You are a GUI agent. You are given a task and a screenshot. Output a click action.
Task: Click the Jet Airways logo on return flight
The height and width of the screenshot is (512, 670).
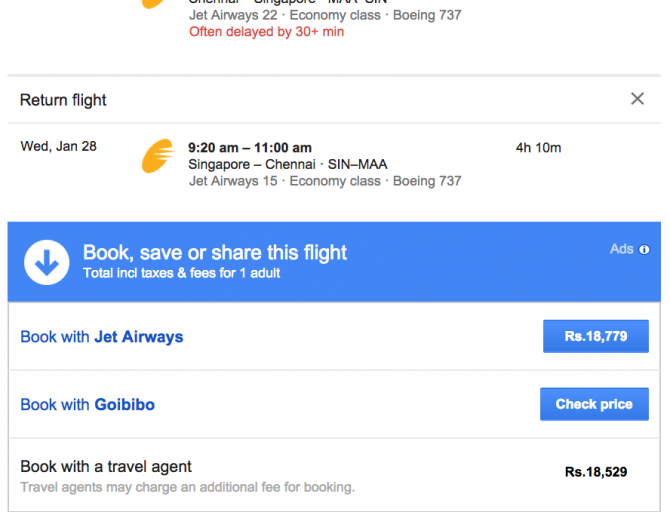coord(158,158)
